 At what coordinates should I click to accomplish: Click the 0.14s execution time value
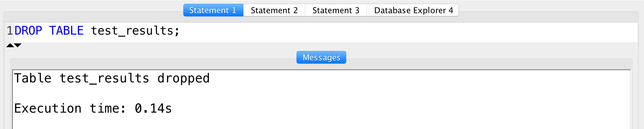153,109
